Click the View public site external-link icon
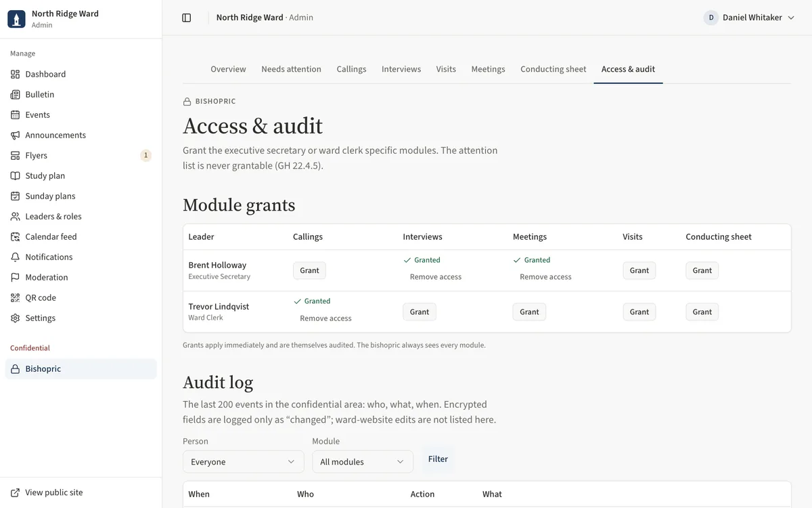This screenshot has height=508, width=812. 15,492
